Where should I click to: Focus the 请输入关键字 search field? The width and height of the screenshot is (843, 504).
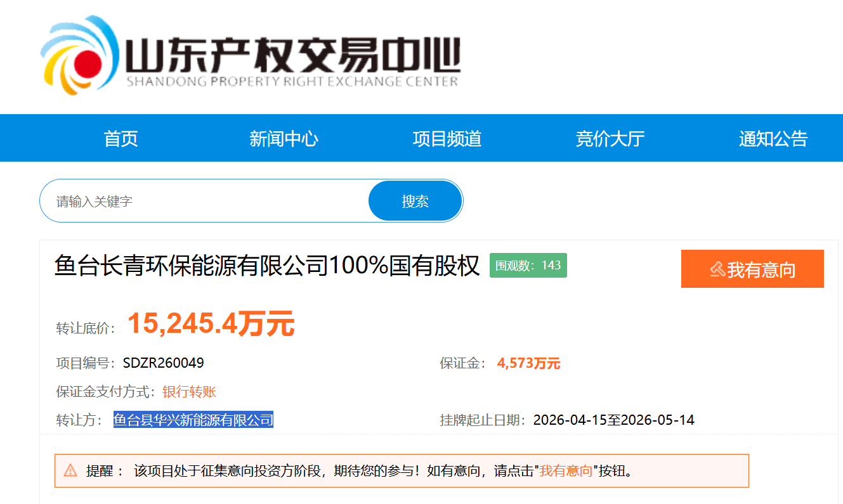click(203, 202)
